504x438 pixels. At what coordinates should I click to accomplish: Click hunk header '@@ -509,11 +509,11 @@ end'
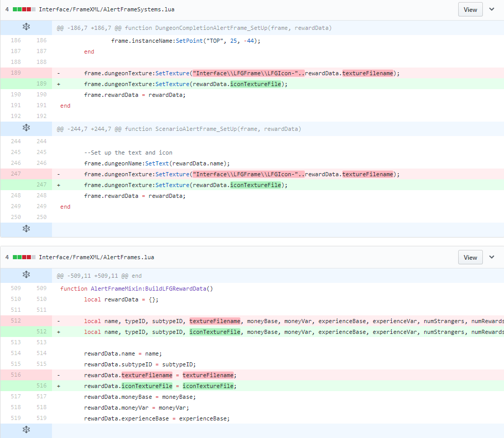point(99,276)
